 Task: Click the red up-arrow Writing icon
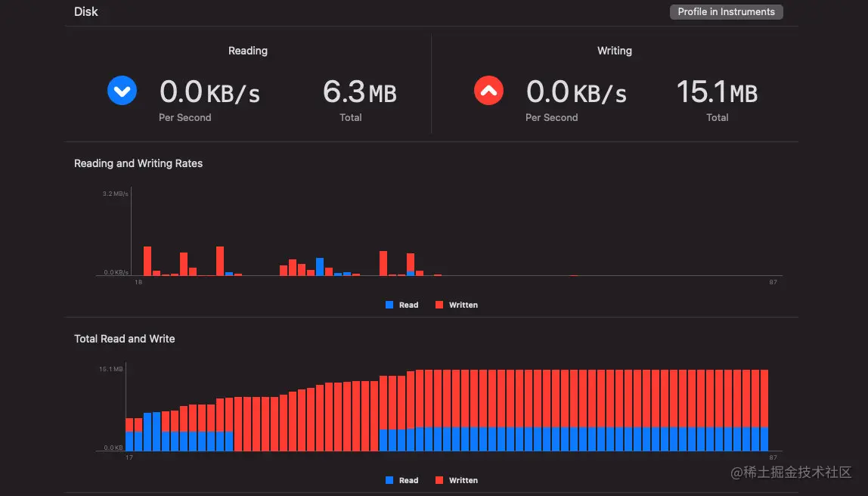[488, 91]
